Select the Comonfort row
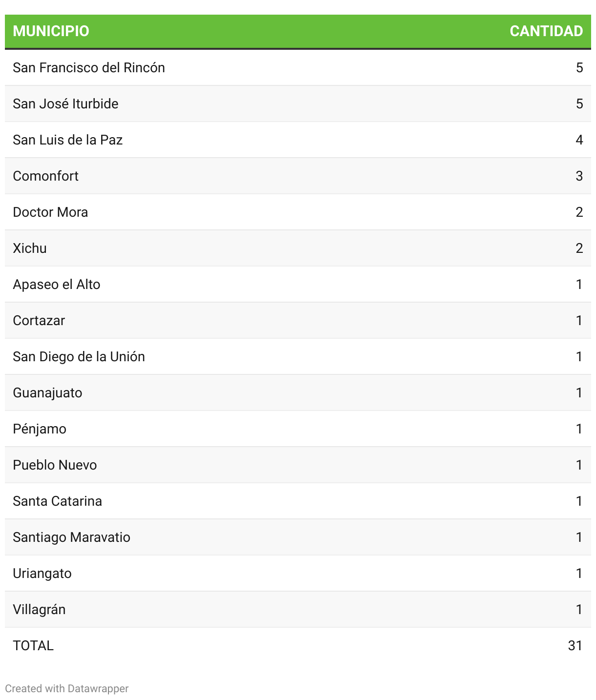Image resolution: width=596 pixels, height=700 pixels. click(x=45, y=176)
